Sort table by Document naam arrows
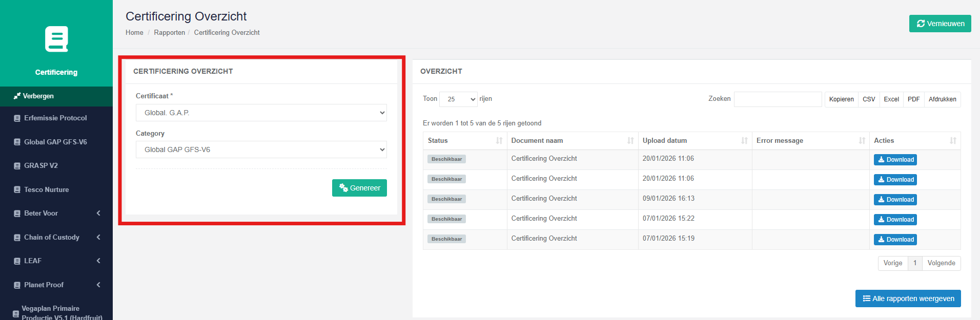Screen dimensions: 980x320 tap(630, 140)
